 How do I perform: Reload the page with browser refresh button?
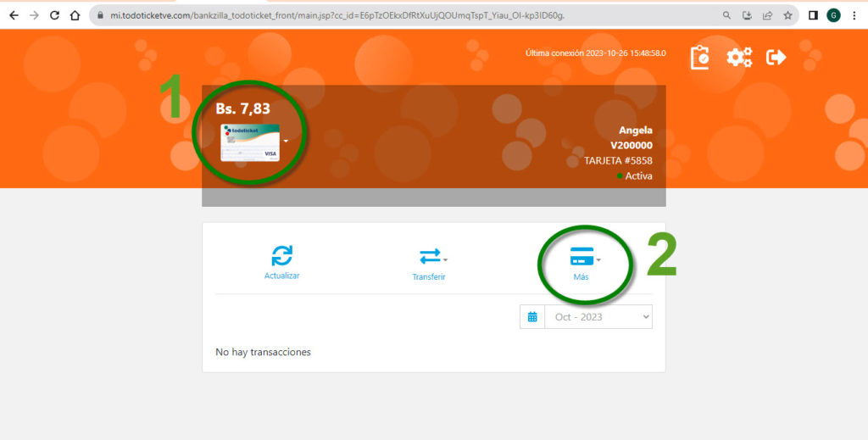click(x=55, y=15)
